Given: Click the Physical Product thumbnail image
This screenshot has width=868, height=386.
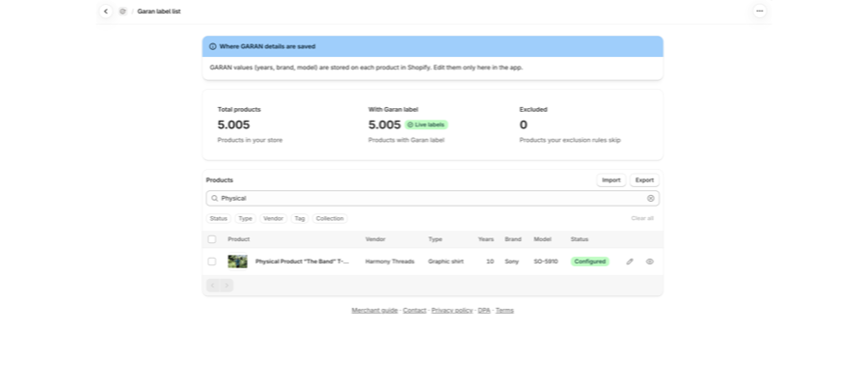Looking at the screenshot, I should 237,262.
